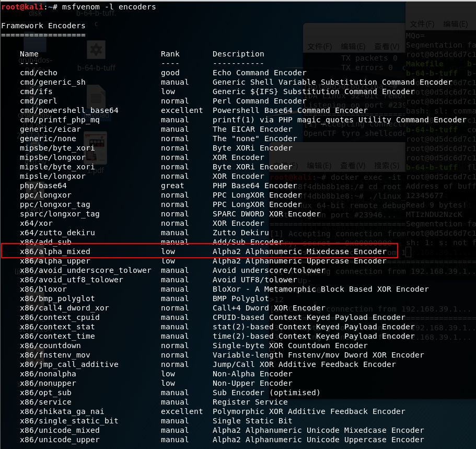Click the x86/avoid_utf8_tolower encoder name
The width and height of the screenshot is (476, 449).
point(72,280)
